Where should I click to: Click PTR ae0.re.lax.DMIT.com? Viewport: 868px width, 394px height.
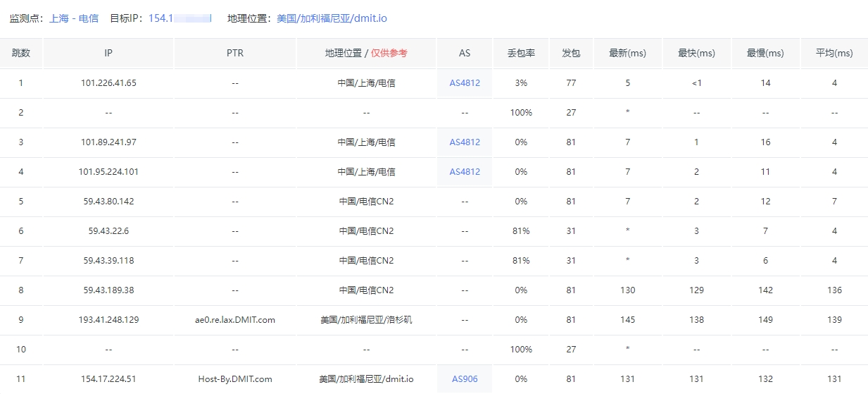click(x=235, y=320)
